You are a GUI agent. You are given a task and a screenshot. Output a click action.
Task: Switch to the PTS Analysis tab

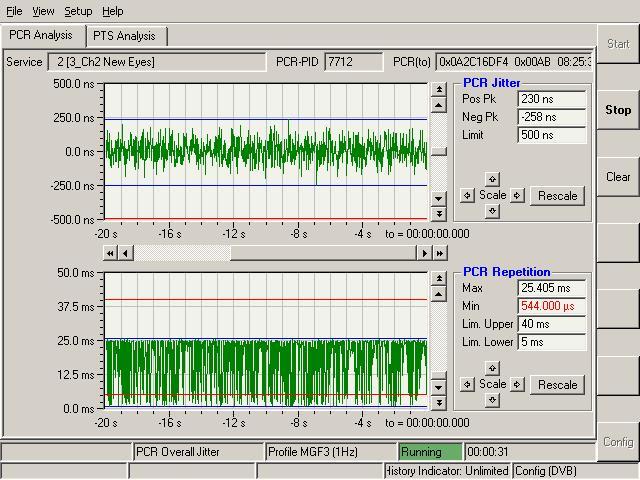tap(124, 36)
